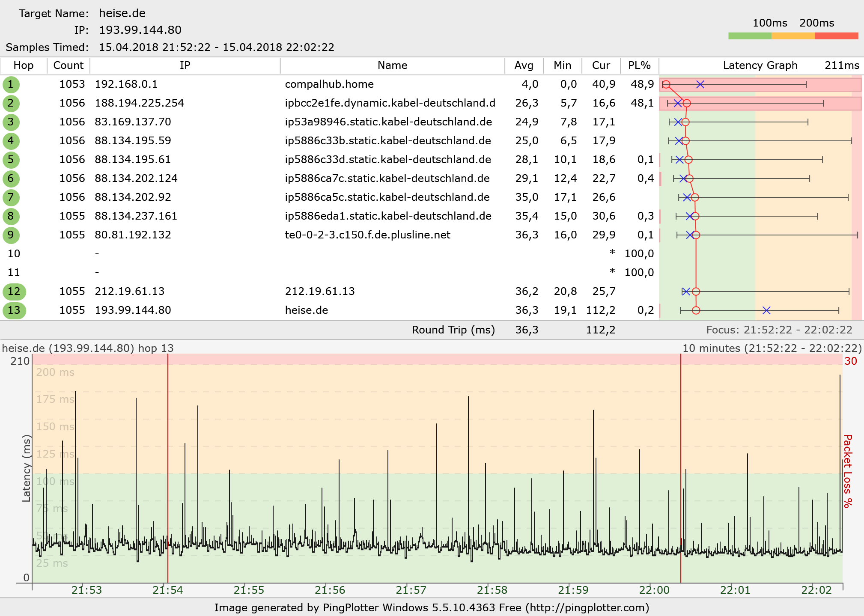Click the target IP 193.99.144.80 in header
This screenshot has height=616, width=864.
pyautogui.click(x=140, y=30)
